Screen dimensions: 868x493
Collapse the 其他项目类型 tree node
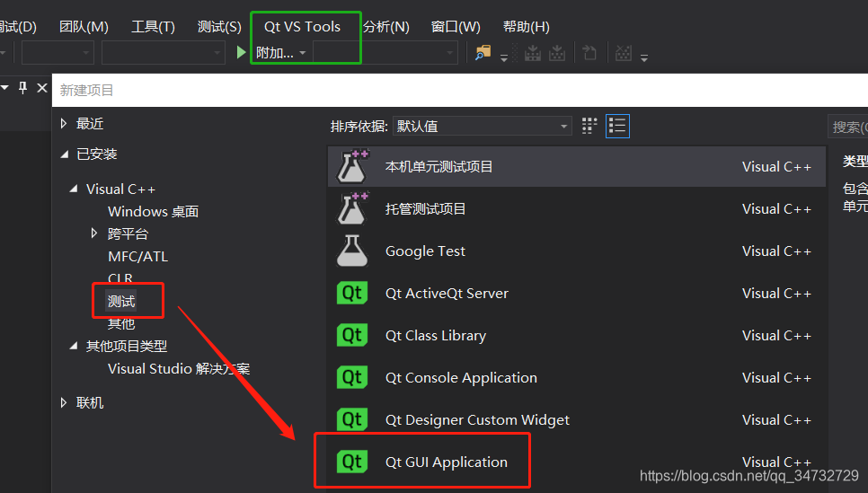point(74,346)
